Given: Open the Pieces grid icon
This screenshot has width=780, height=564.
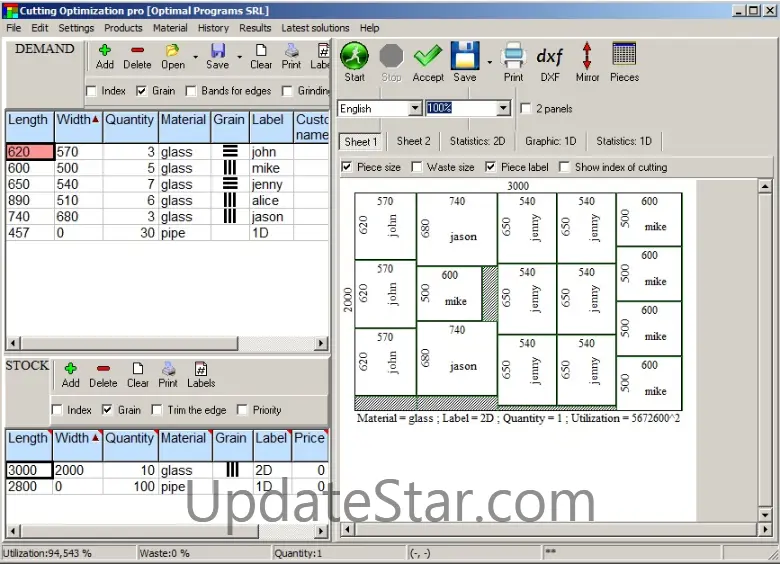Looking at the screenshot, I should click(624, 54).
